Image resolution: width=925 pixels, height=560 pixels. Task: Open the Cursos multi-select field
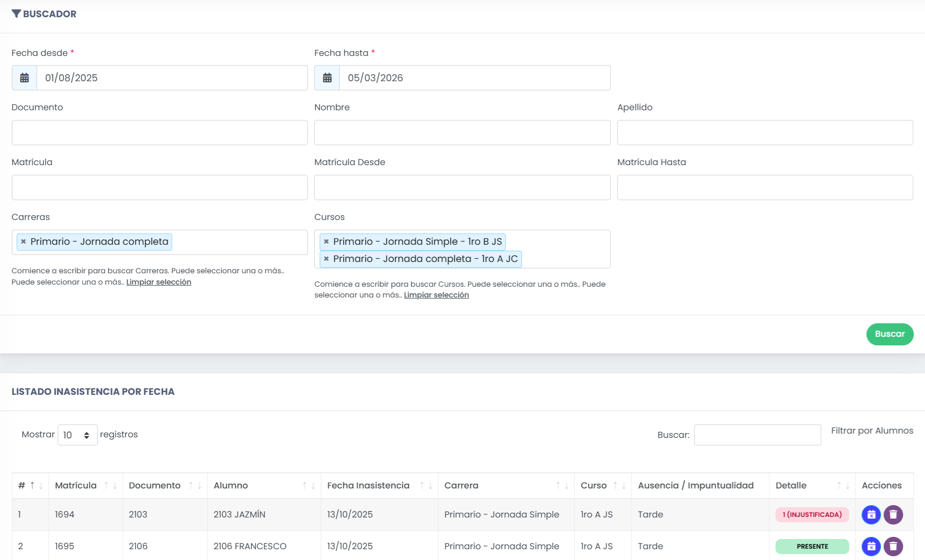pos(565,249)
